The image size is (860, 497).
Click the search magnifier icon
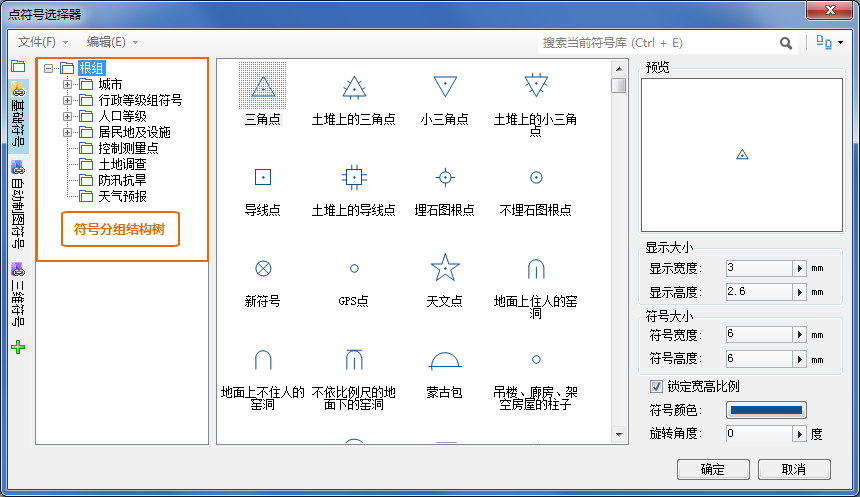point(786,43)
